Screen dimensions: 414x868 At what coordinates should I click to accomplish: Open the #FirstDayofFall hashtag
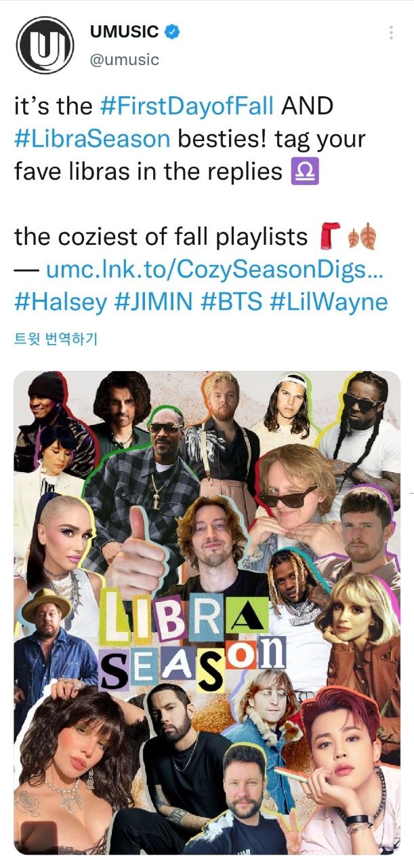[186, 106]
